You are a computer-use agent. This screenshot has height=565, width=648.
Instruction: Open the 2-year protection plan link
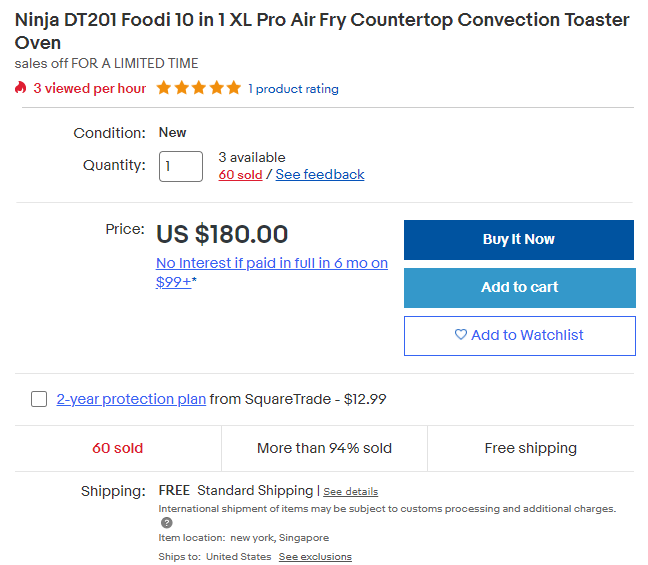[x=131, y=399]
